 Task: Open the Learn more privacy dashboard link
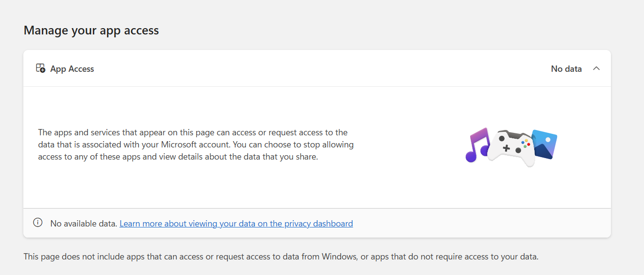[236, 224]
